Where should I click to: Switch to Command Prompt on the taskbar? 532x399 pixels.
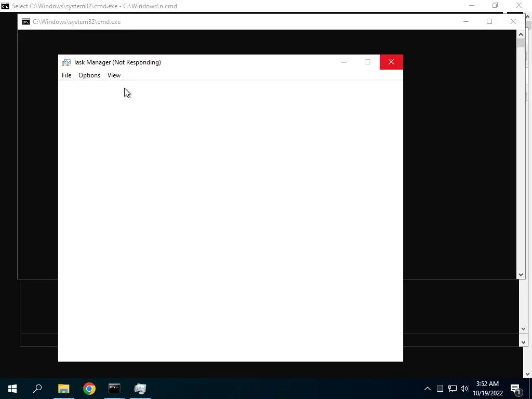(x=114, y=389)
